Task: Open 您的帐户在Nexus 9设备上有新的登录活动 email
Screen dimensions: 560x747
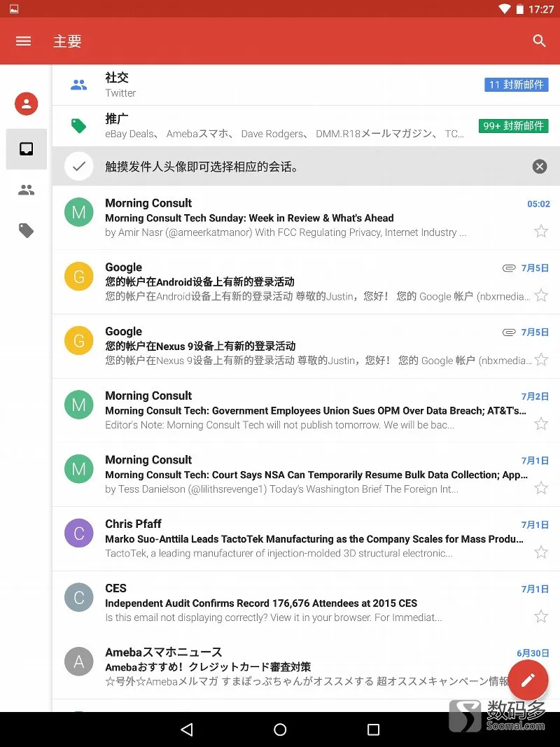Action: 306,347
